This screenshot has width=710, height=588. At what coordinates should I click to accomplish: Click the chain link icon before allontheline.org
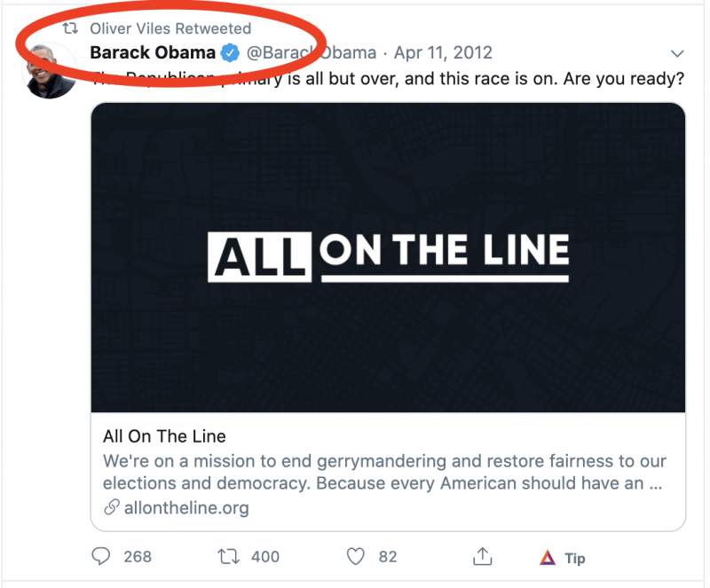[112, 508]
